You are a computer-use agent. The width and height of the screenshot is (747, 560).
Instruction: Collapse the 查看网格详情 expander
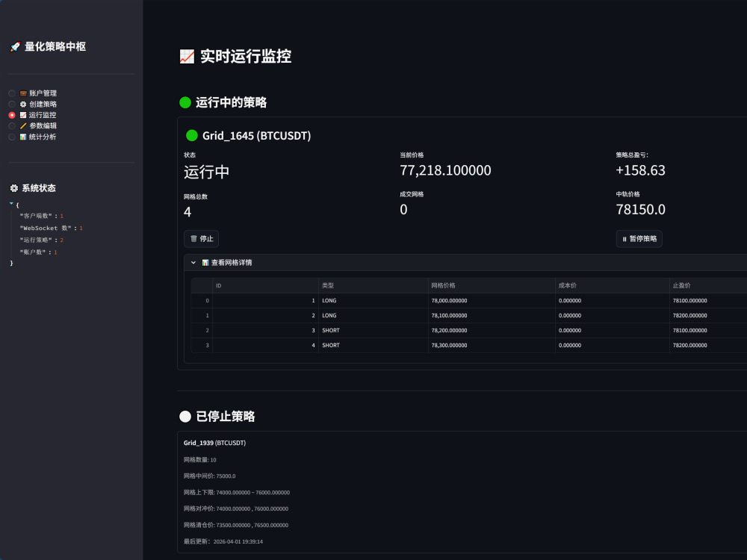point(193,263)
